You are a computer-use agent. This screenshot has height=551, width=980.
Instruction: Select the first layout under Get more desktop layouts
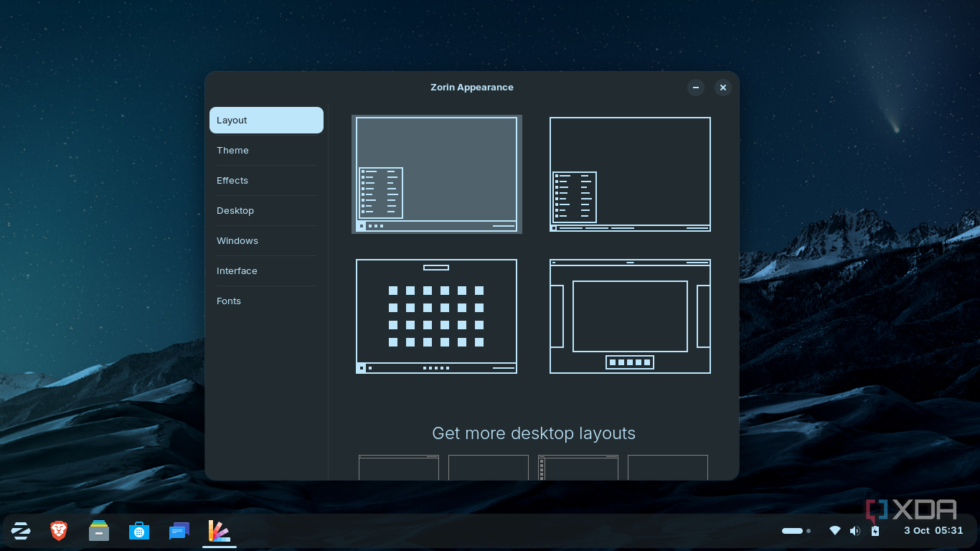coord(398,468)
